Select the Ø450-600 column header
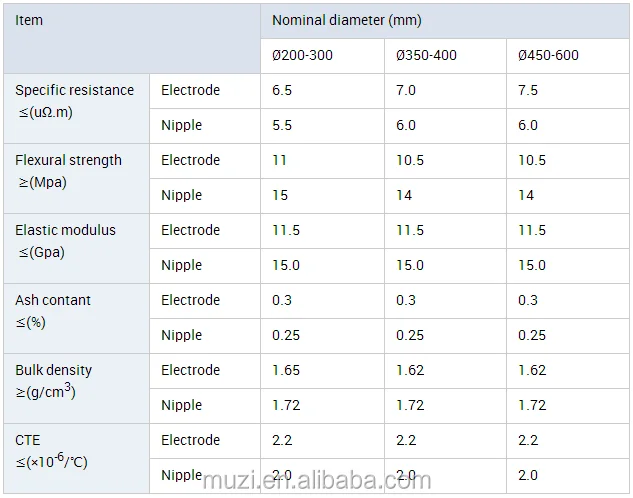The height and width of the screenshot is (498, 633). point(548,55)
